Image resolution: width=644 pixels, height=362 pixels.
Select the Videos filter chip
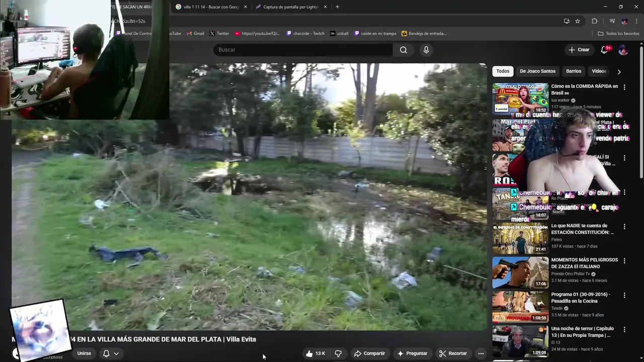(599, 71)
